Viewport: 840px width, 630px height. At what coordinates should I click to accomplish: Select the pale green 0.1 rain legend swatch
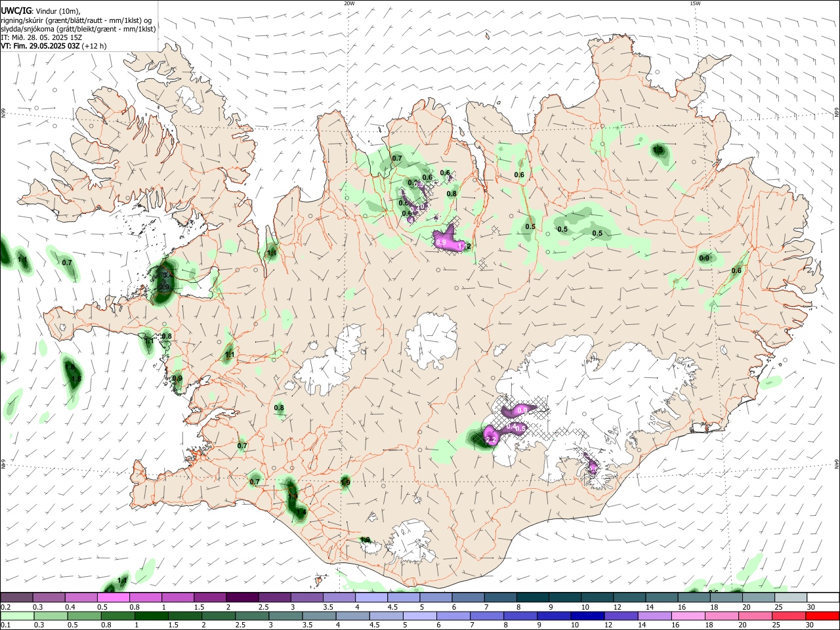click(16, 616)
